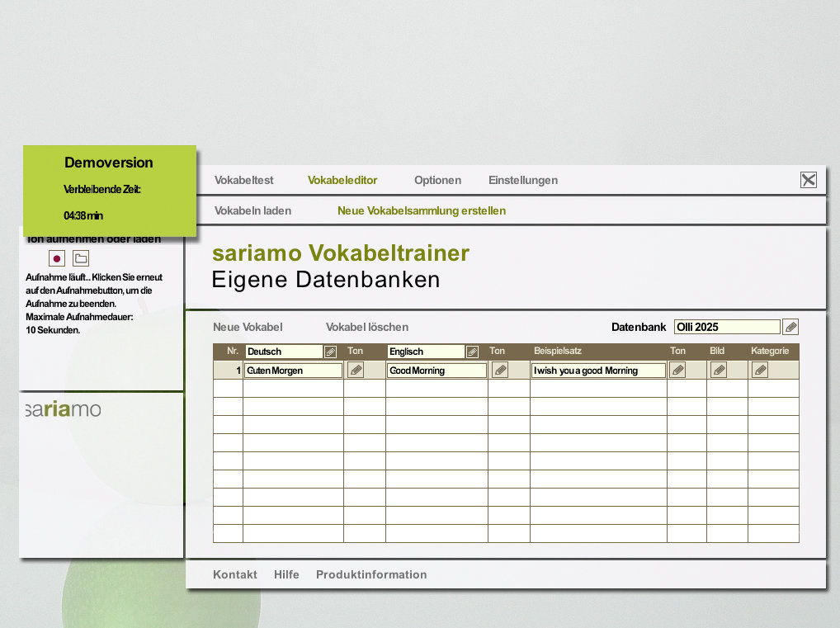
Task: Open the Hilfe link in footer
Action: [x=286, y=574]
